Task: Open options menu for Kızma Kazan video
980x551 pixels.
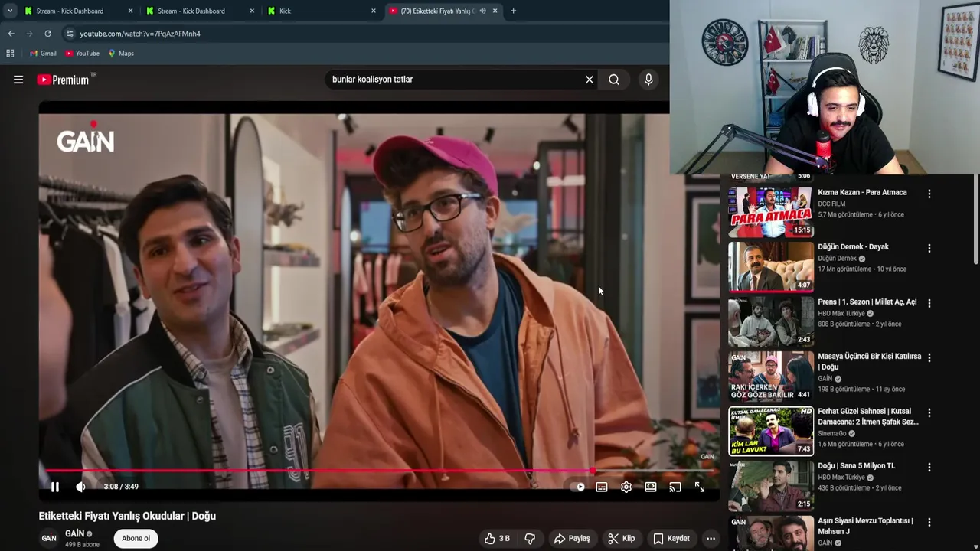Action: 929,194
